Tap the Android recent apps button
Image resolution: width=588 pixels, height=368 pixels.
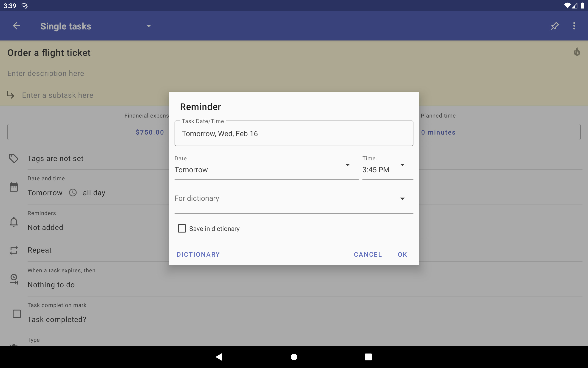pyautogui.click(x=368, y=357)
